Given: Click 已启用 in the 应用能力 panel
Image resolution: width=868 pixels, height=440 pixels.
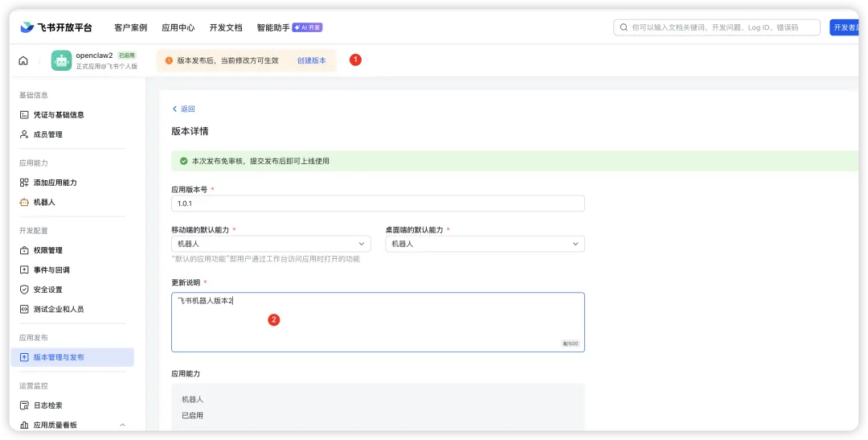Looking at the screenshot, I should tap(193, 415).
